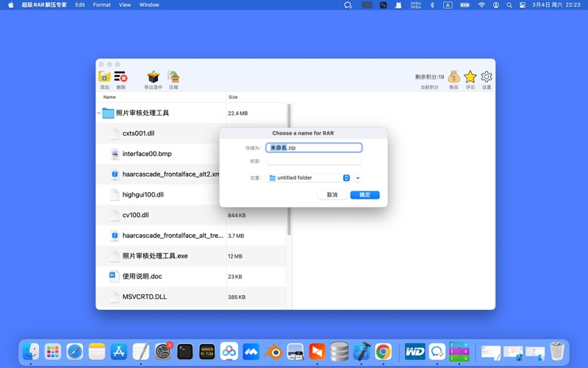Click the 压缩 (Compress) toolbar icon
Screen dimensions: 588x368
click(173, 77)
